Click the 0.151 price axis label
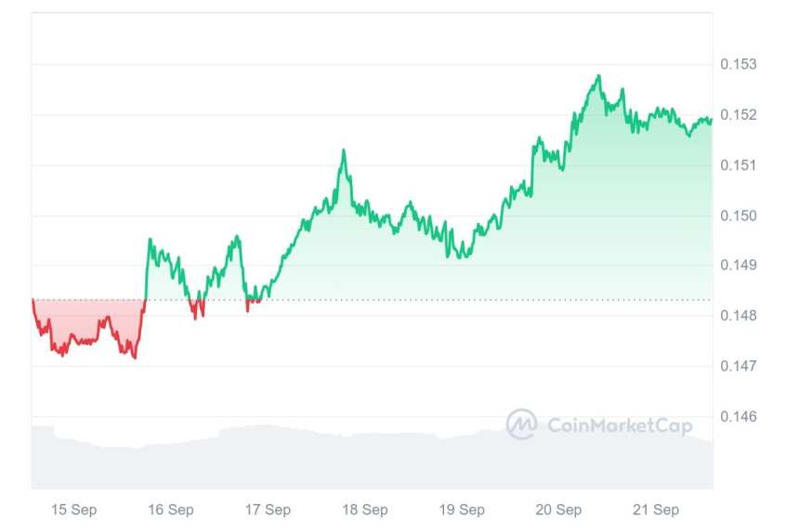This screenshot has width=799, height=532. [739, 165]
